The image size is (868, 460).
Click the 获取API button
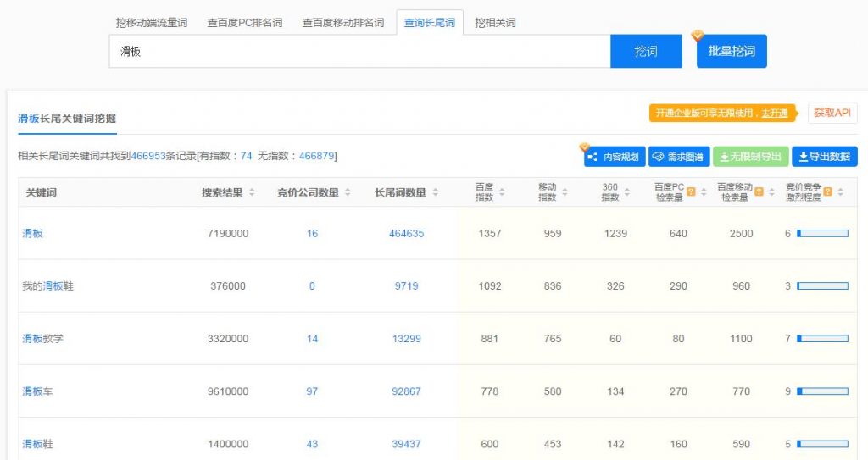click(x=832, y=113)
